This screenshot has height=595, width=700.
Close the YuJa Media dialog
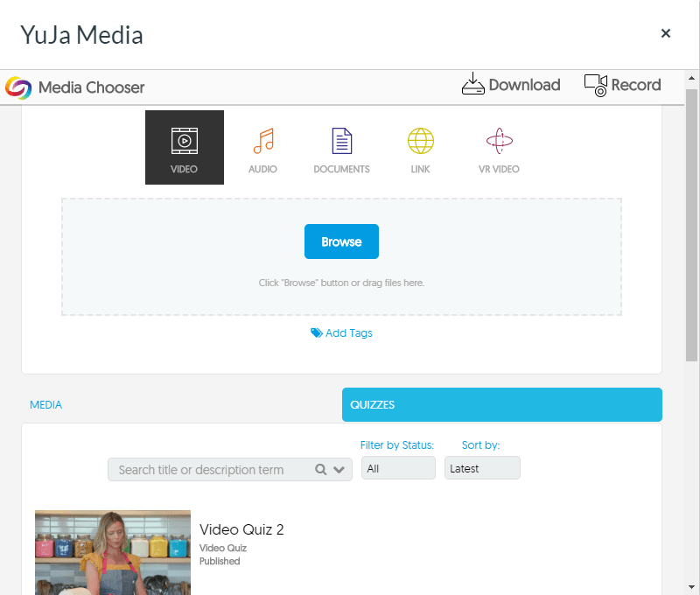(666, 33)
